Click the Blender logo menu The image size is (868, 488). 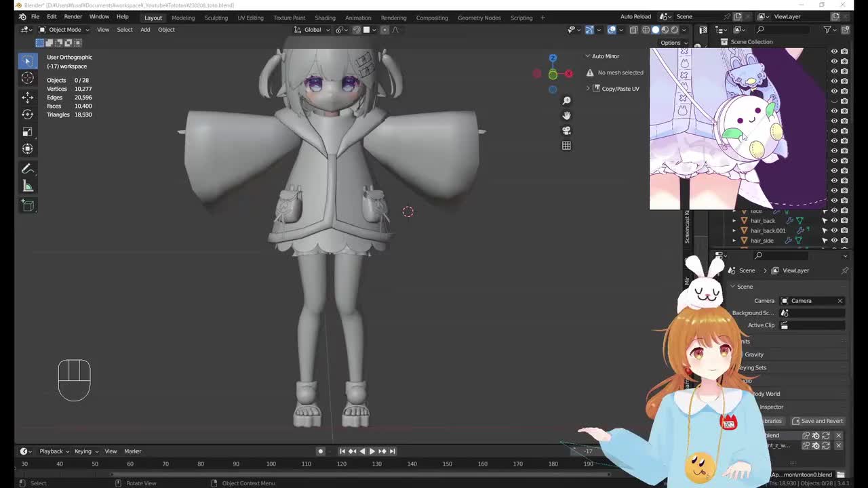point(22,16)
